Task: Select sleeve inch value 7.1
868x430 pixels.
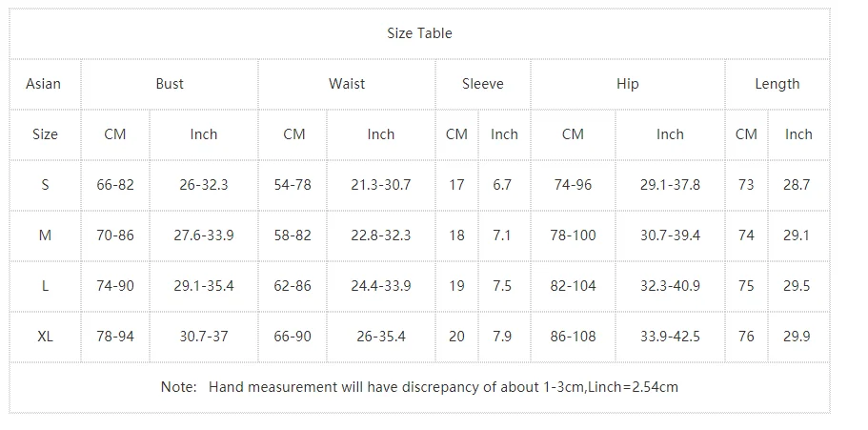Action: (x=502, y=235)
